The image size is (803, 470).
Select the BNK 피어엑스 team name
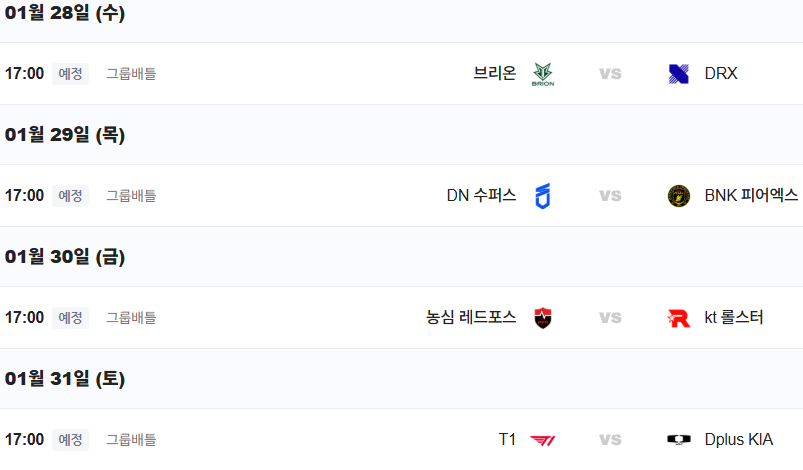pos(751,196)
